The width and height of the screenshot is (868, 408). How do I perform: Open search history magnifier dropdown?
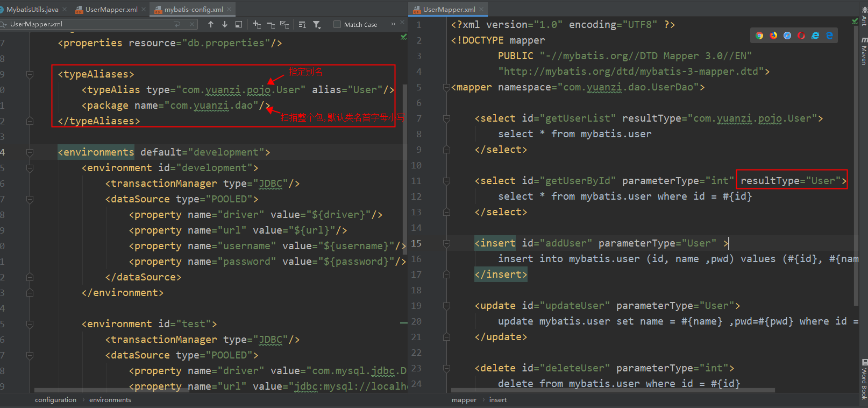click(x=4, y=24)
